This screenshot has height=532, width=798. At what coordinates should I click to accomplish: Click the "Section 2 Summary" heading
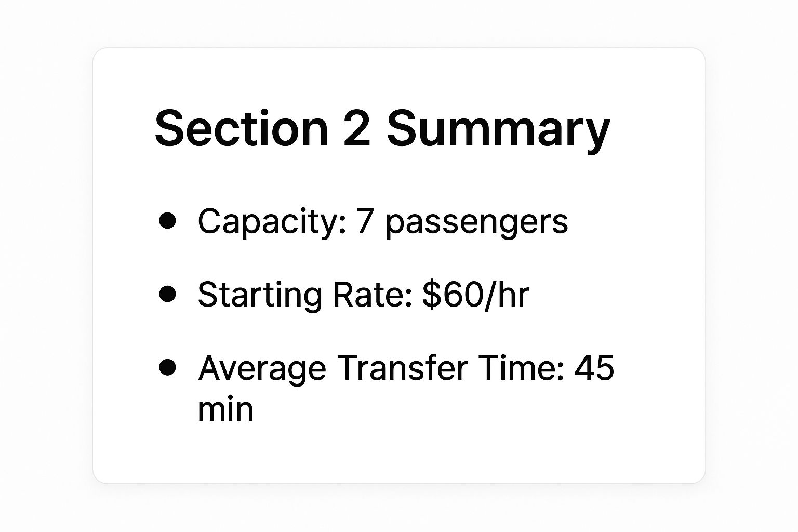point(382,128)
